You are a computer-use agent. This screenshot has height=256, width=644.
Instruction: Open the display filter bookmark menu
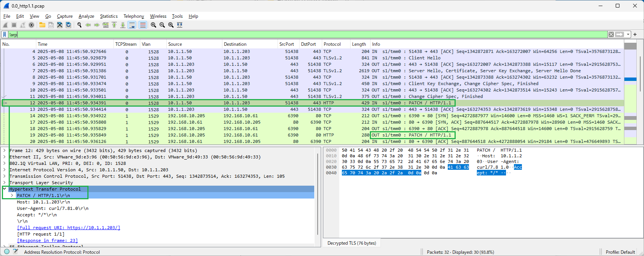(x=5, y=34)
